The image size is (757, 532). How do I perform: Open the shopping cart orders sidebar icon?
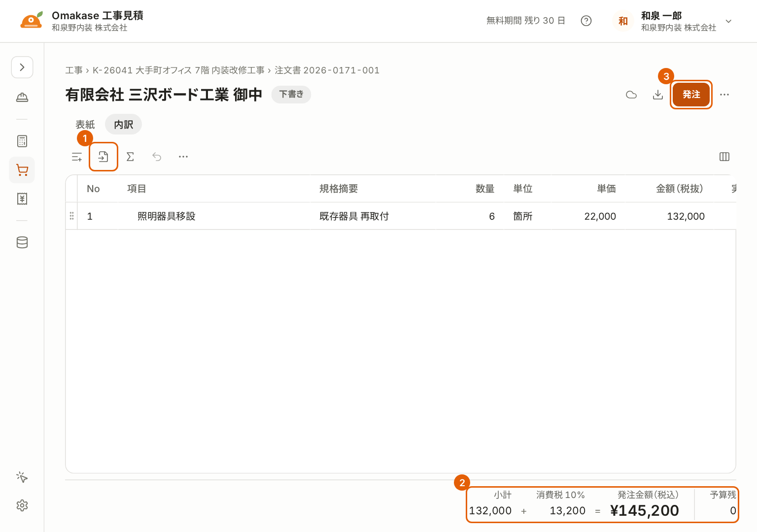click(x=22, y=170)
